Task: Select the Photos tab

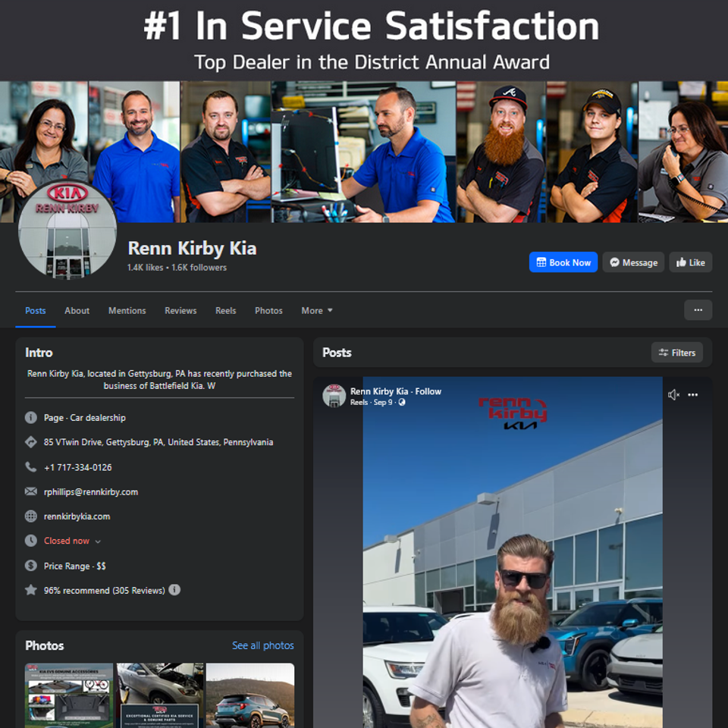Action: click(x=268, y=311)
